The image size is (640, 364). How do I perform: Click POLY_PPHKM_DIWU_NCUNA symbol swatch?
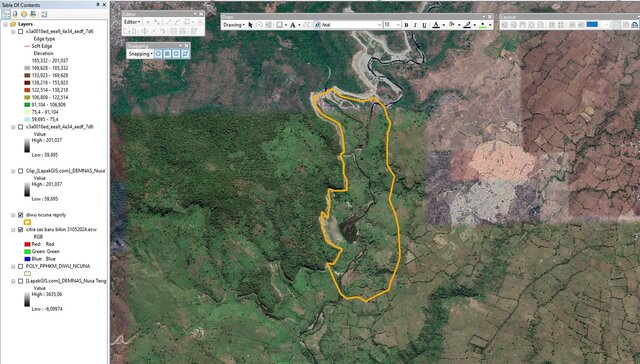[x=28, y=274]
